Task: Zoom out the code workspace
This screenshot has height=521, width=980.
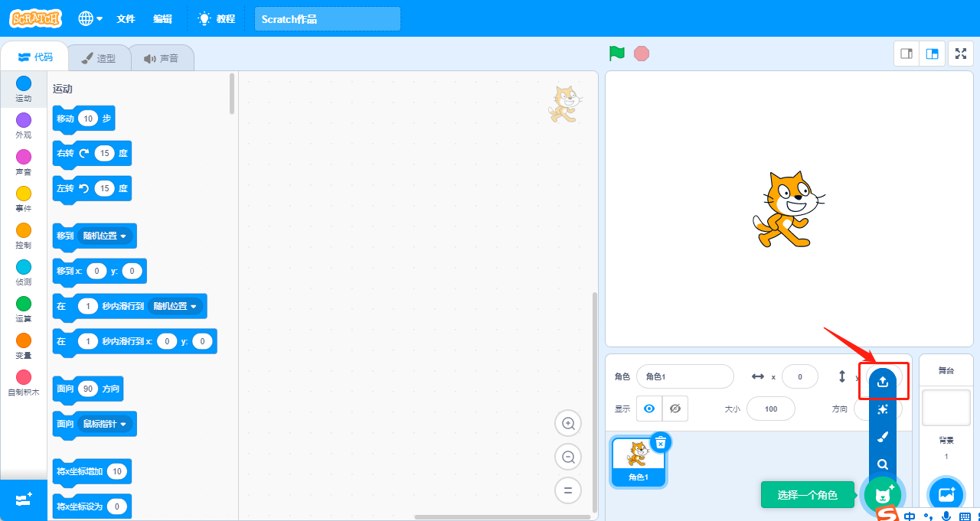Action: click(568, 457)
